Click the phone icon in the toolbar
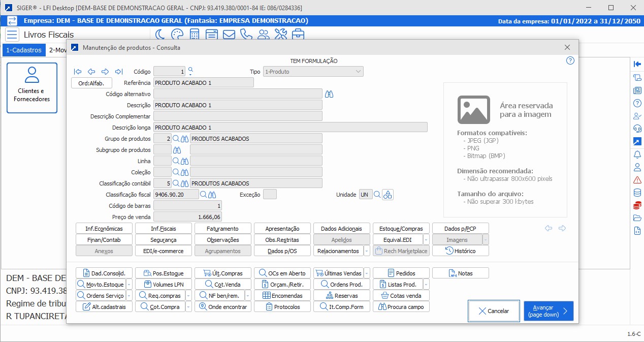This screenshot has height=342, width=644. [246, 35]
